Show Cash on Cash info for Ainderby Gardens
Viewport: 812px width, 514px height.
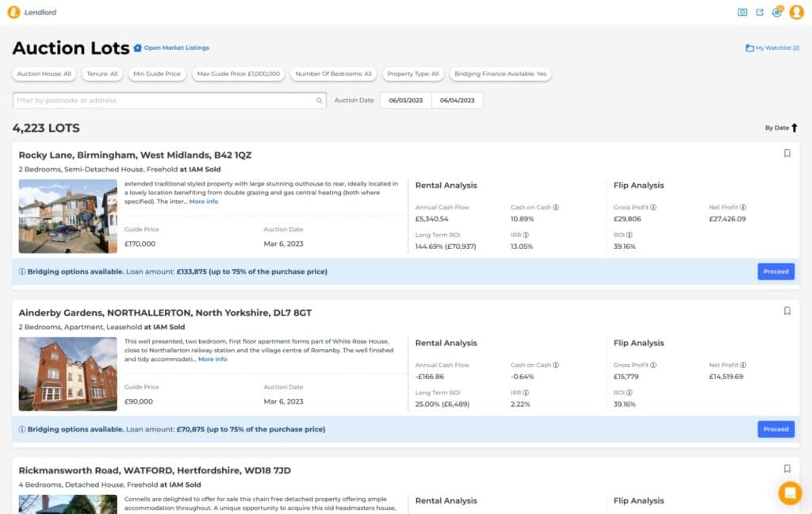click(x=556, y=365)
